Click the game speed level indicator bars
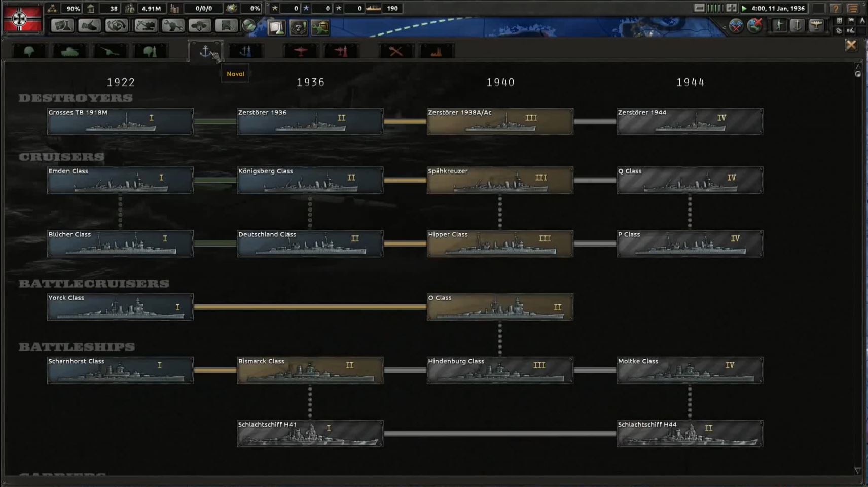 [x=715, y=8]
